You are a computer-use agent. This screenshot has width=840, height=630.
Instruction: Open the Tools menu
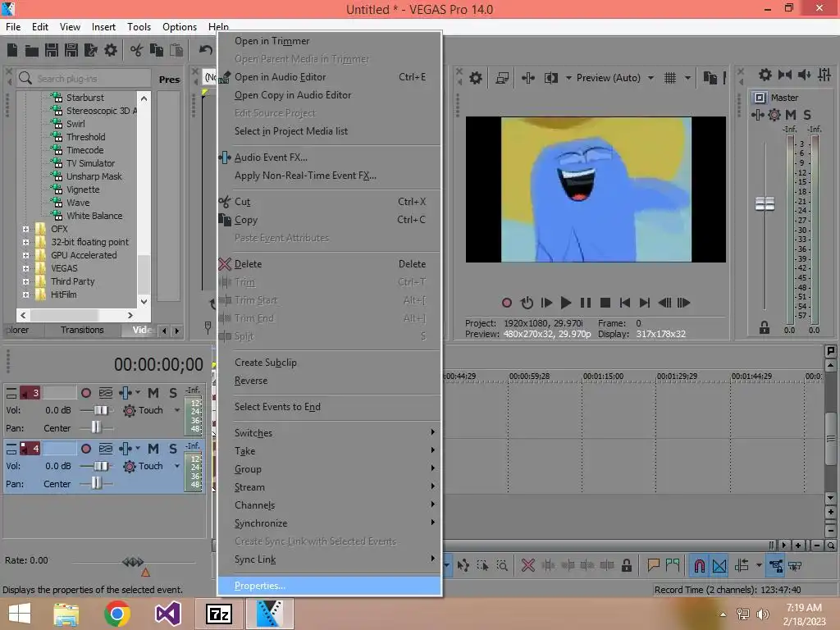click(139, 27)
